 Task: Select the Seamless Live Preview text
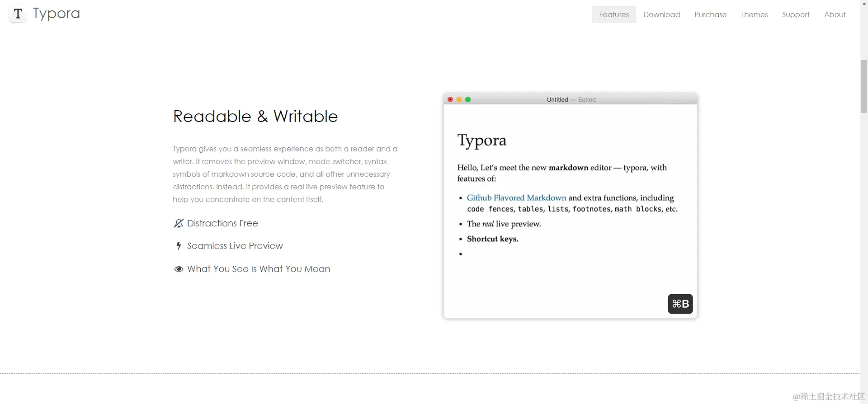[x=235, y=246]
